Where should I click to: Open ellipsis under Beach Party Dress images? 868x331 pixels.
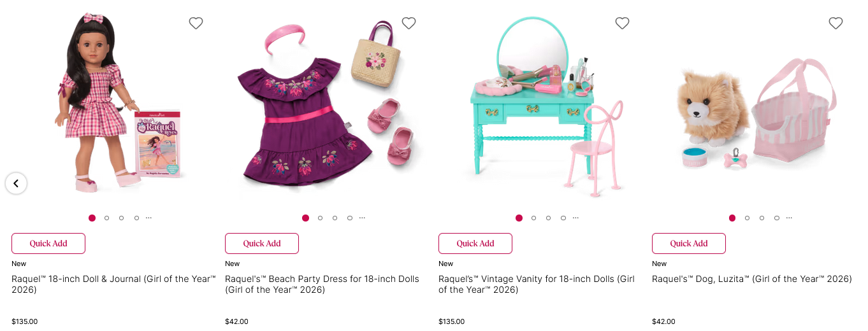pyautogui.click(x=362, y=218)
